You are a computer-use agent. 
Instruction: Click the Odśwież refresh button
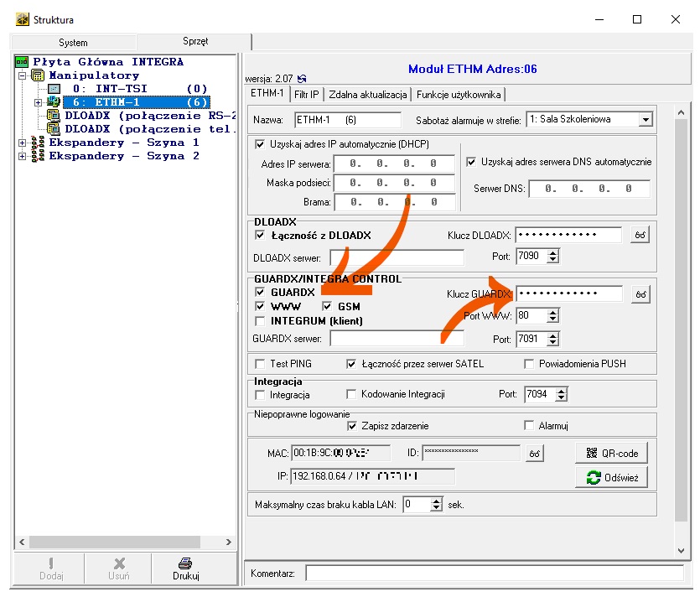pos(611,477)
